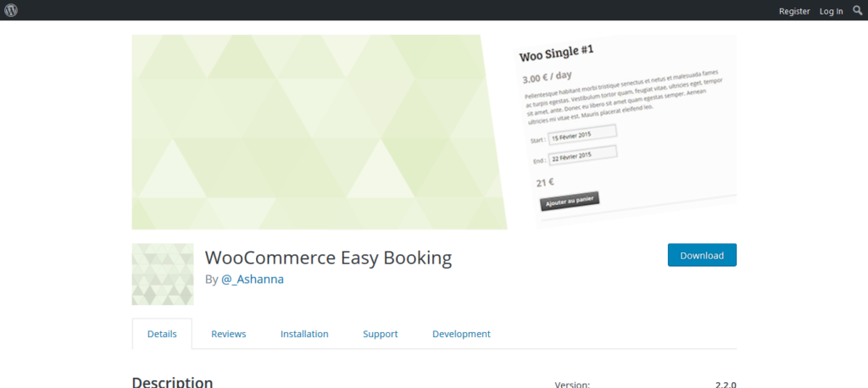Select the Details tab
Image resolution: width=868 pixels, height=388 pixels.
(162, 334)
